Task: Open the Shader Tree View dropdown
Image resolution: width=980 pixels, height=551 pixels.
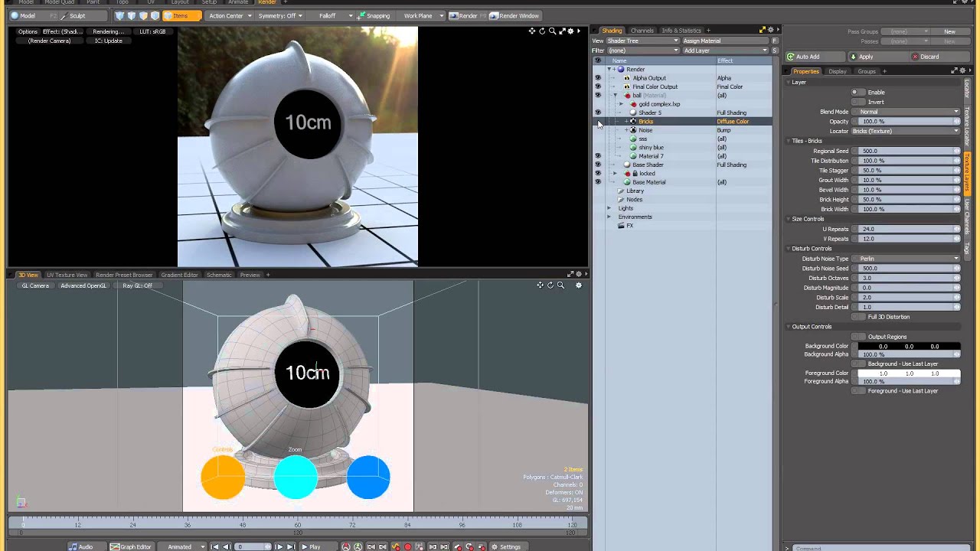Action: pyautogui.click(x=642, y=41)
